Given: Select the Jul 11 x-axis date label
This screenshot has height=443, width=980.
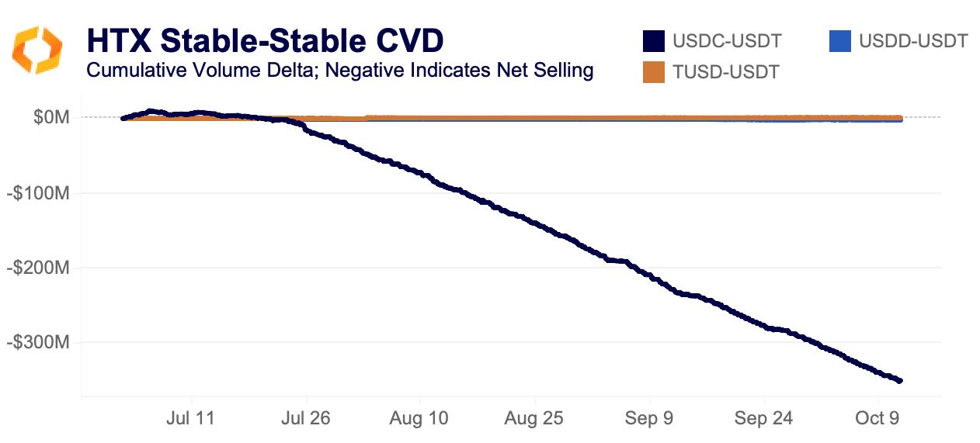Looking at the screenshot, I should click(x=190, y=418).
